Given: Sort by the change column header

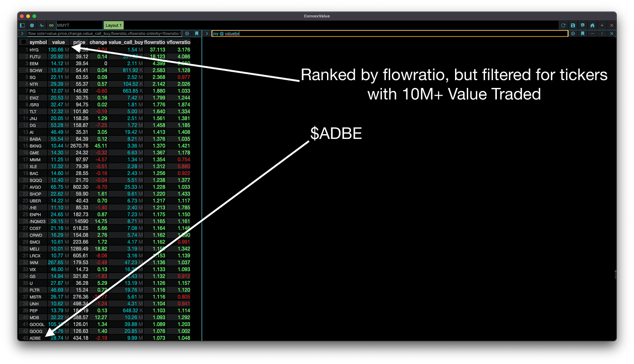Looking at the screenshot, I should [98, 42].
